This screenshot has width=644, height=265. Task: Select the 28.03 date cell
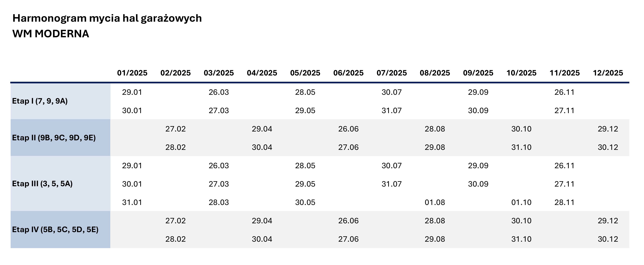click(219, 202)
